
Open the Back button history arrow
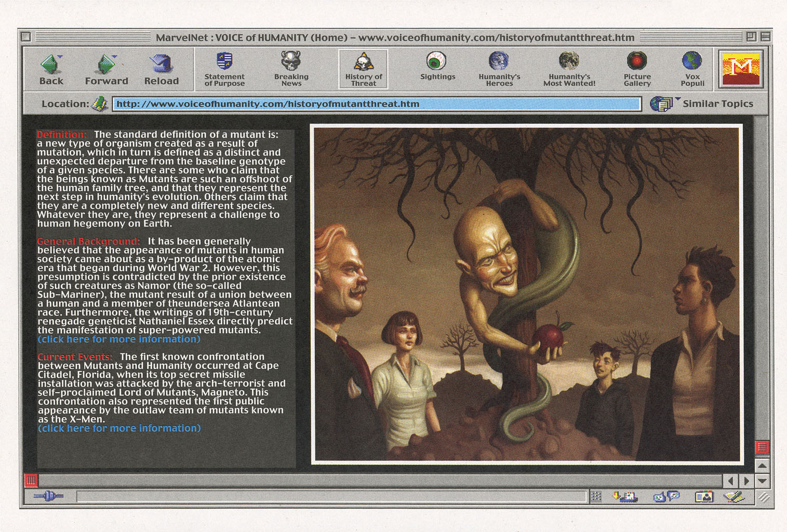(x=60, y=57)
